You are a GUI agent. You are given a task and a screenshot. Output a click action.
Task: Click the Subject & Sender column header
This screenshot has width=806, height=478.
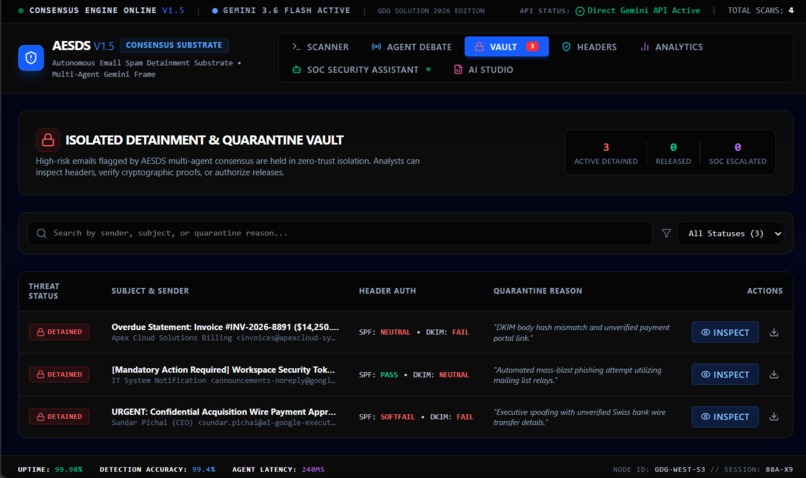coord(150,291)
